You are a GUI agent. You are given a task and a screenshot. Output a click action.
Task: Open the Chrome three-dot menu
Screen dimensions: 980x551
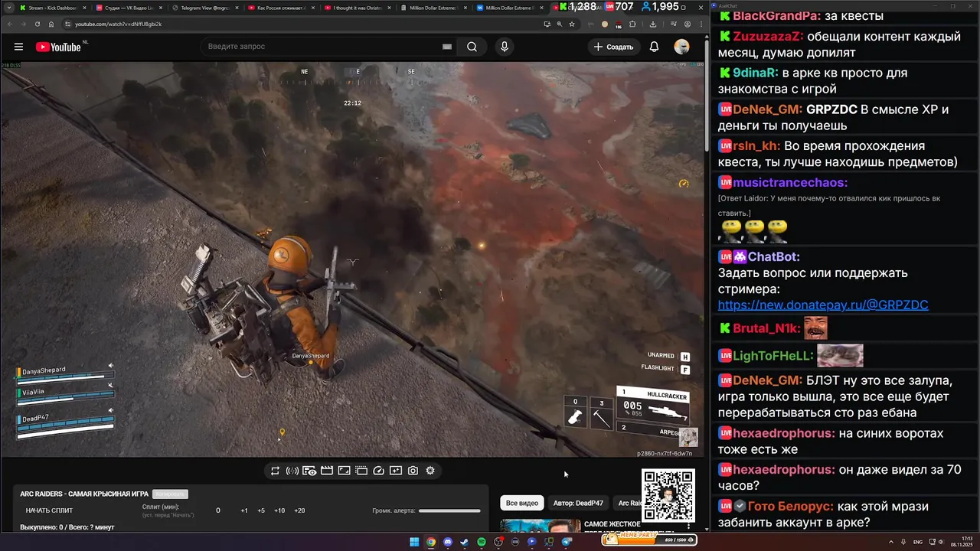(x=701, y=24)
